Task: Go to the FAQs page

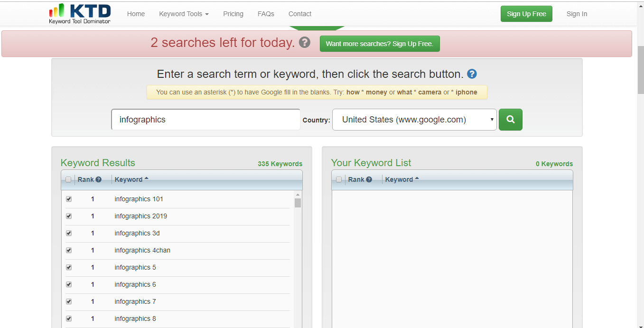Action: 266,14
